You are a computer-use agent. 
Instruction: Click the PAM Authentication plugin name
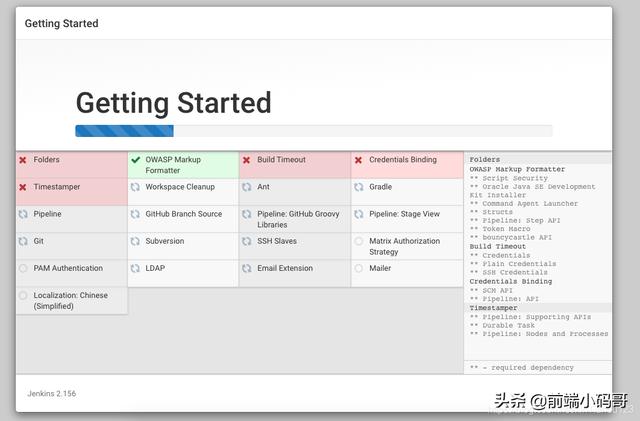[68, 268]
